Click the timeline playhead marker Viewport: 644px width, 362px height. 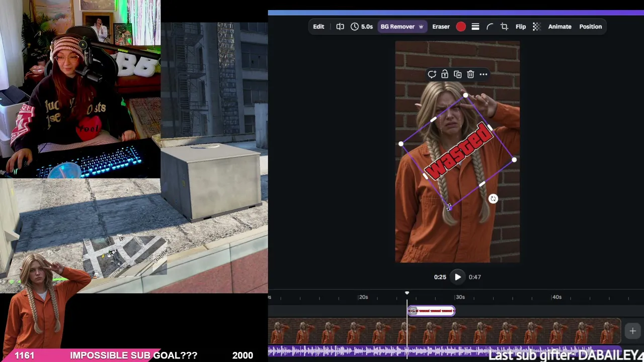(407, 293)
